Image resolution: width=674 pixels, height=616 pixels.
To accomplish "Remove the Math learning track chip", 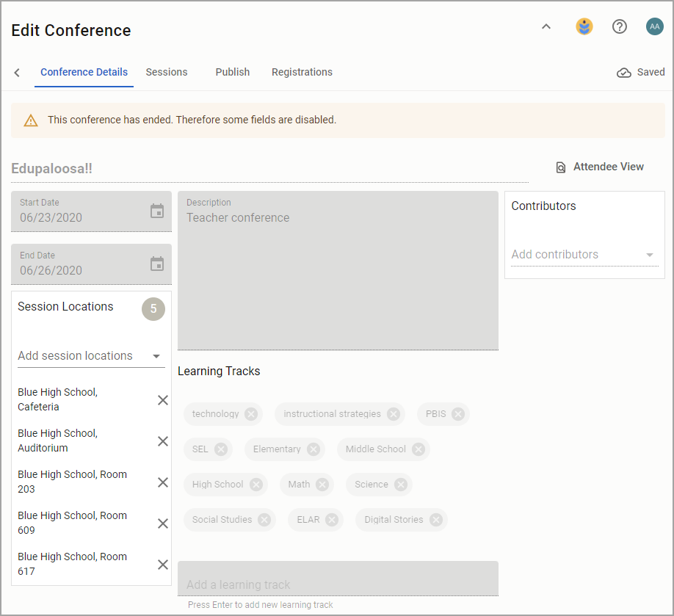I will [322, 485].
